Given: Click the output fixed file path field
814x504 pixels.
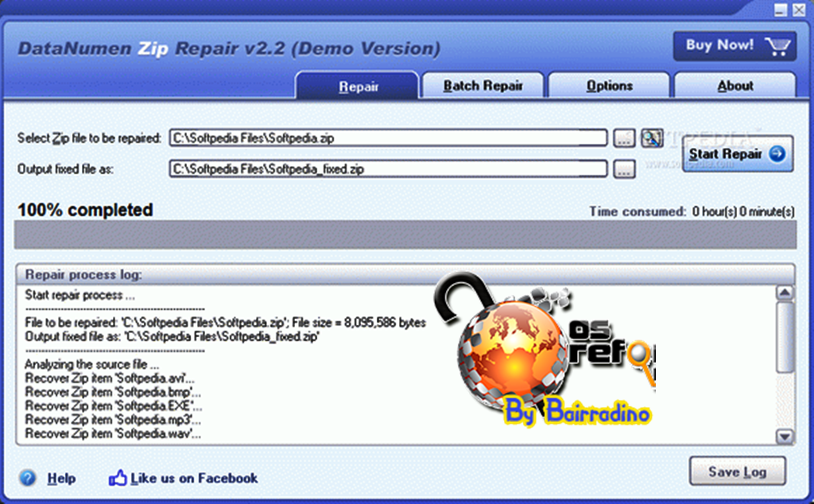Looking at the screenshot, I should (x=388, y=169).
